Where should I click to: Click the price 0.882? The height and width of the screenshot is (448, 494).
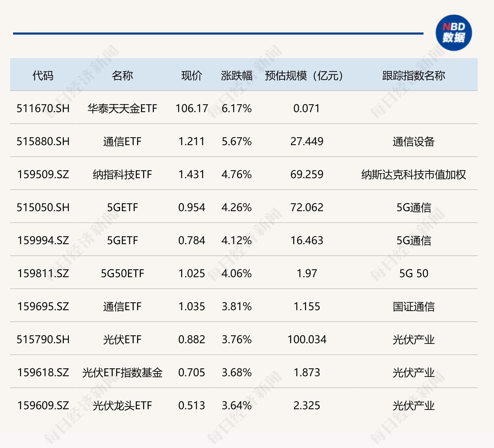(192, 340)
